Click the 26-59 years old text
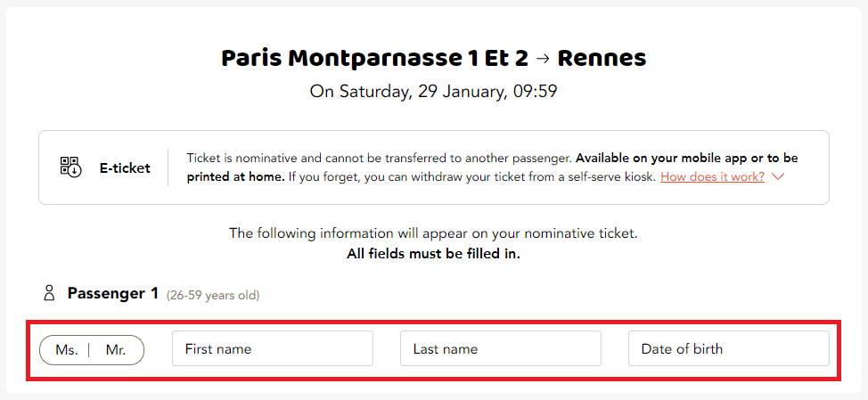The height and width of the screenshot is (400, 868). pos(213,296)
